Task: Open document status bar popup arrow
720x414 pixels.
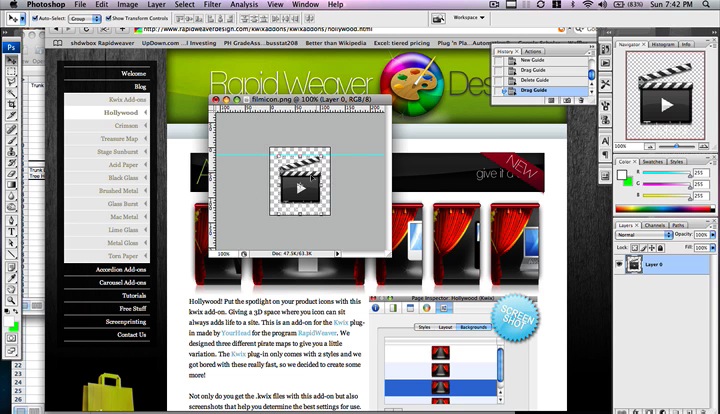Action: [338, 253]
